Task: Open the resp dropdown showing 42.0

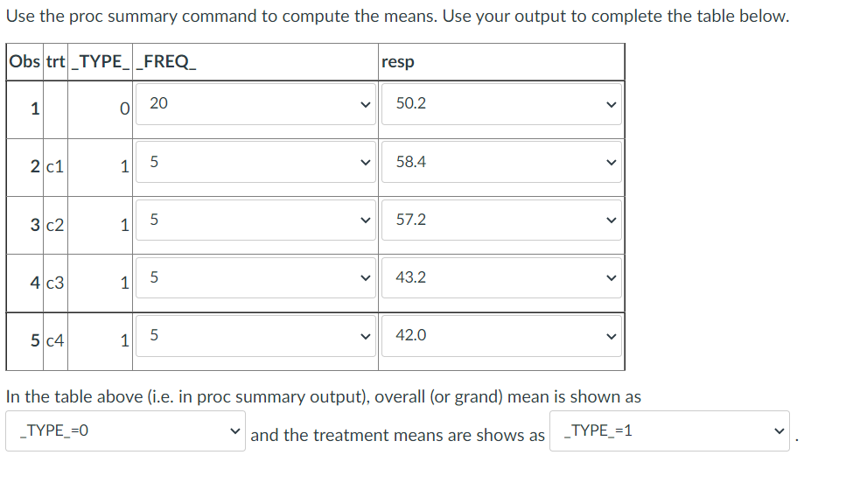Action: pyautogui.click(x=500, y=335)
